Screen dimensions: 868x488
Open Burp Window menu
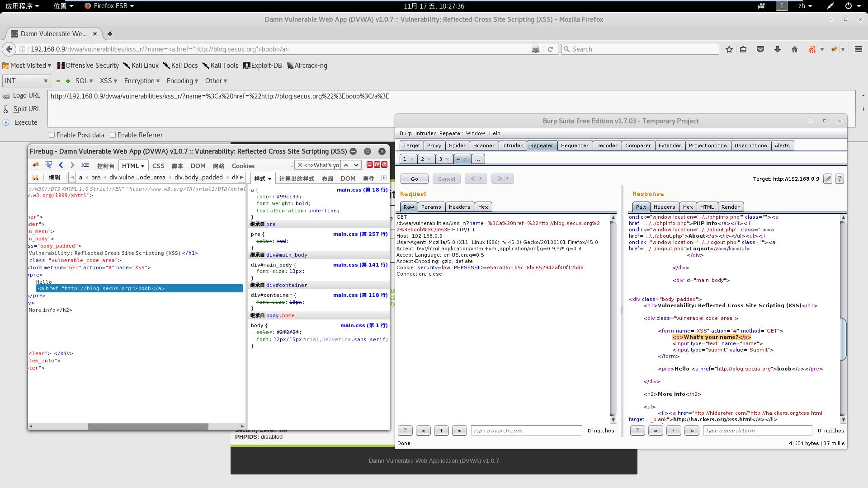[x=475, y=133]
